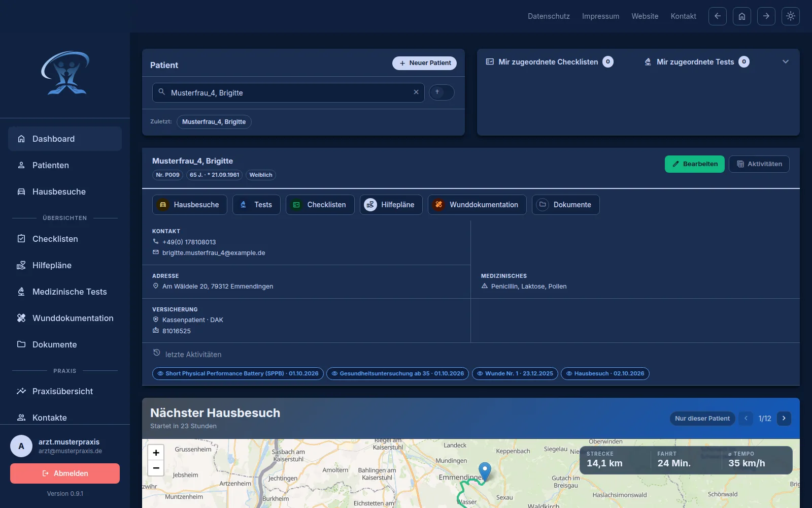The height and width of the screenshot is (508, 812).
Task: Open Gesundheitsuntersuchung ab 35 activity chip
Action: click(x=398, y=373)
